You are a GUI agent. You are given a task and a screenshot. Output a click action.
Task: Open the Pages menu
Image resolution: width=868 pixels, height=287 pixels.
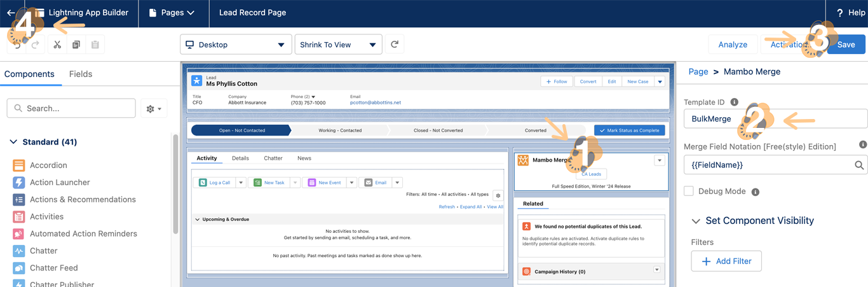click(172, 13)
